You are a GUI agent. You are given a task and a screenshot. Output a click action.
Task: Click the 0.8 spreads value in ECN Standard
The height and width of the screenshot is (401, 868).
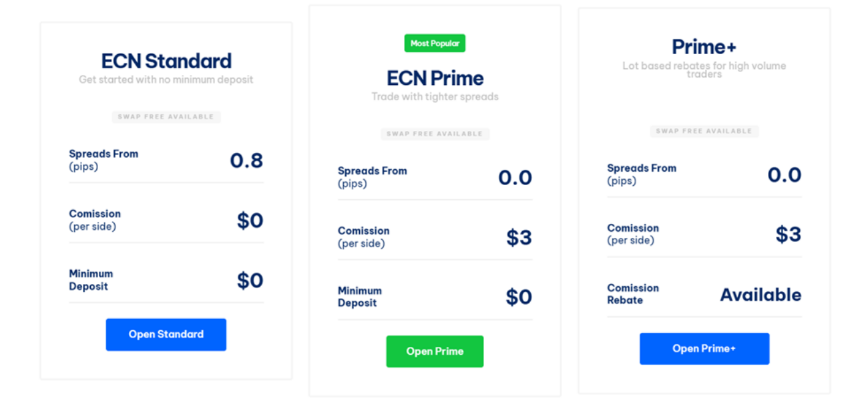pyautogui.click(x=246, y=160)
